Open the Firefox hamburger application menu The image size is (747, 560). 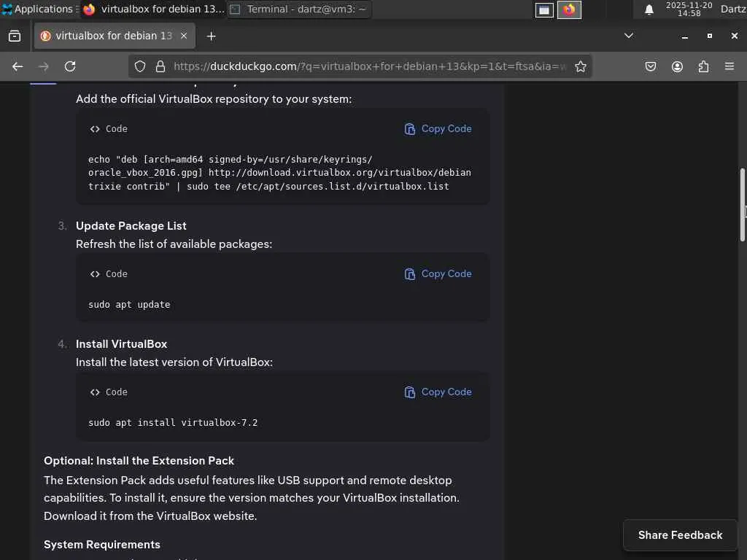point(729,66)
